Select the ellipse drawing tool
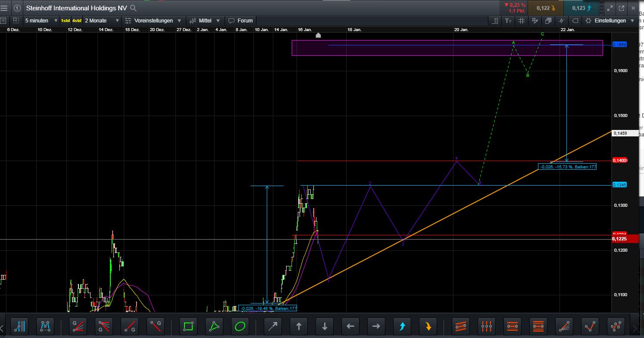 pos(240,326)
